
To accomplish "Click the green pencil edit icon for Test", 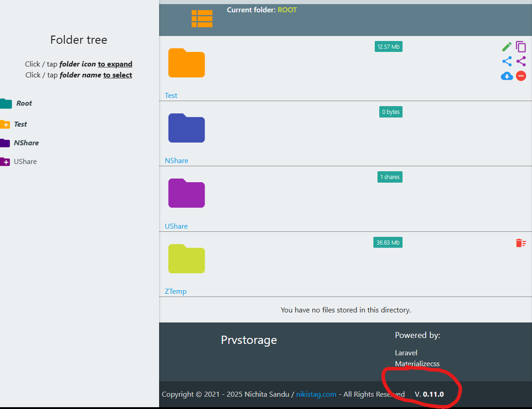I will tap(506, 47).
